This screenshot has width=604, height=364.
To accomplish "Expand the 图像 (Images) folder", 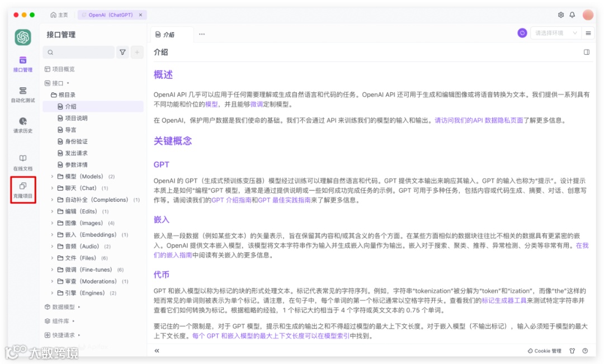I will tap(52, 223).
